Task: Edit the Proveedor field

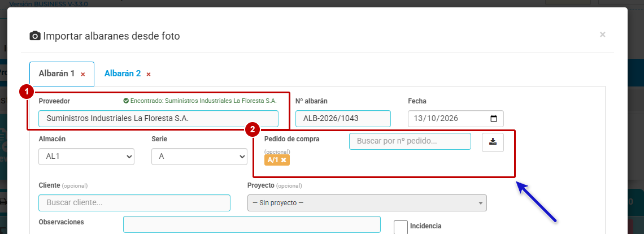Action: [x=158, y=119]
